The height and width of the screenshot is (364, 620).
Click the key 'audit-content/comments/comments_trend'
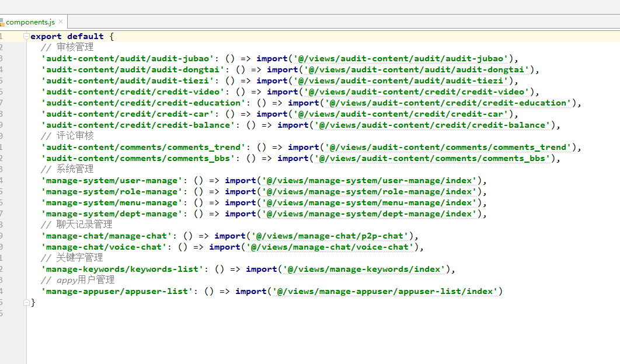point(143,147)
